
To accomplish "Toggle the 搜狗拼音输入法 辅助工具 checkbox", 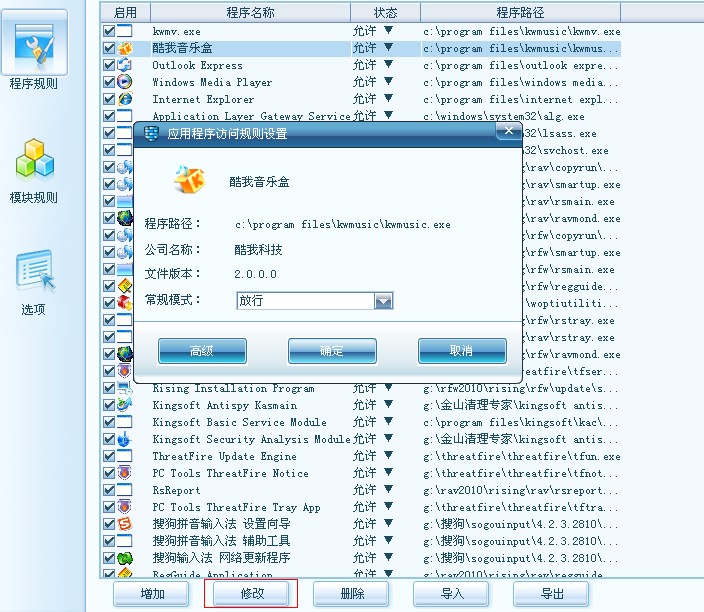I will (x=109, y=541).
